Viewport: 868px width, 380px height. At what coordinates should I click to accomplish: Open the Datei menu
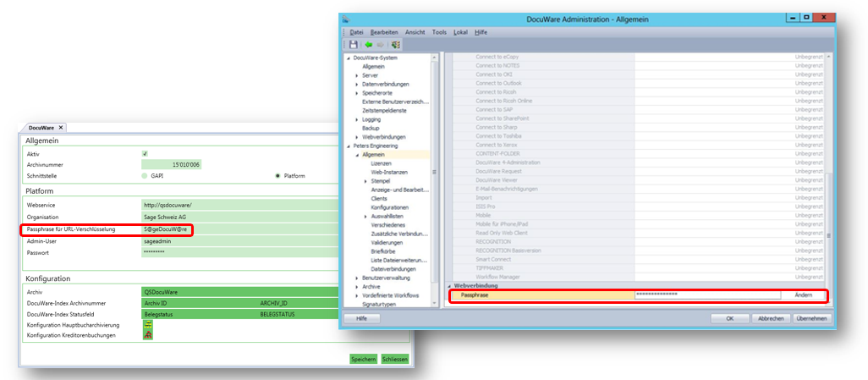pos(356,32)
